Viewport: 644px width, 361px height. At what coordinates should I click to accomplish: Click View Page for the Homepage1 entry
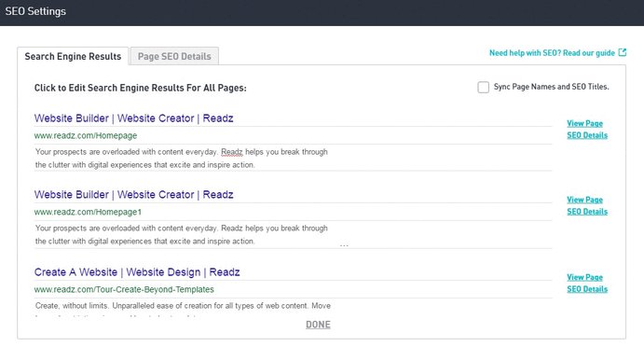(584, 200)
